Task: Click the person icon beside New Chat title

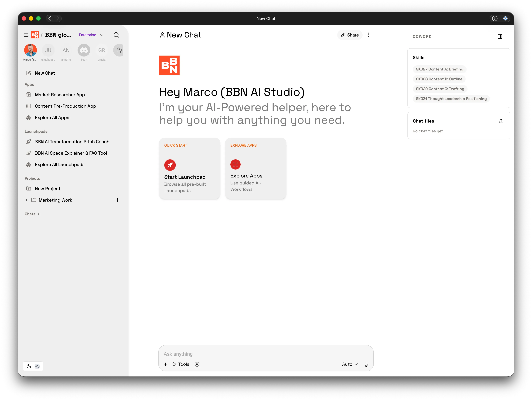Action: 162,35
